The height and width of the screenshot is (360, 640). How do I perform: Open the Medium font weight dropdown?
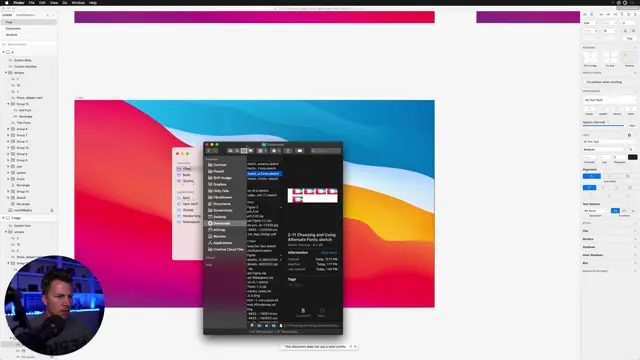pos(603,150)
